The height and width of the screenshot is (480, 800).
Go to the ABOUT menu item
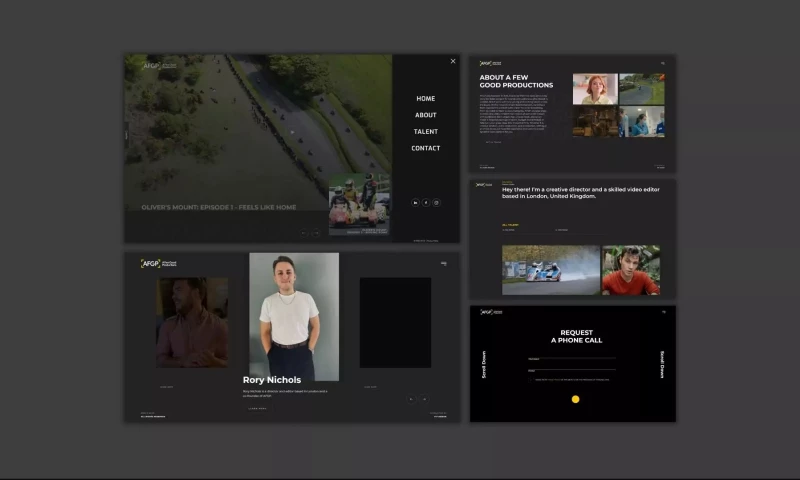point(426,115)
